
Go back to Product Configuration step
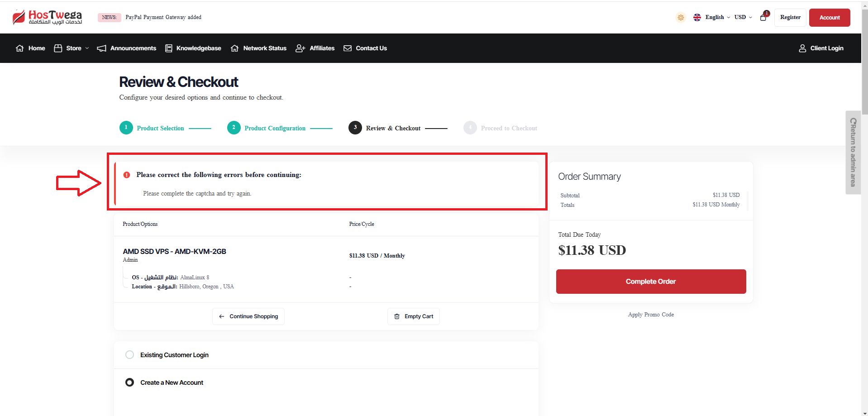pyautogui.click(x=275, y=129)
